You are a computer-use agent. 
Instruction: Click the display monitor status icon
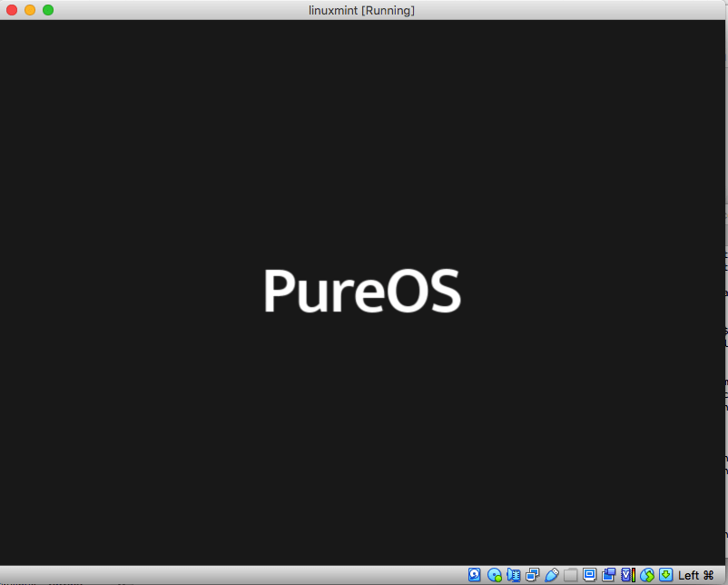590,575
